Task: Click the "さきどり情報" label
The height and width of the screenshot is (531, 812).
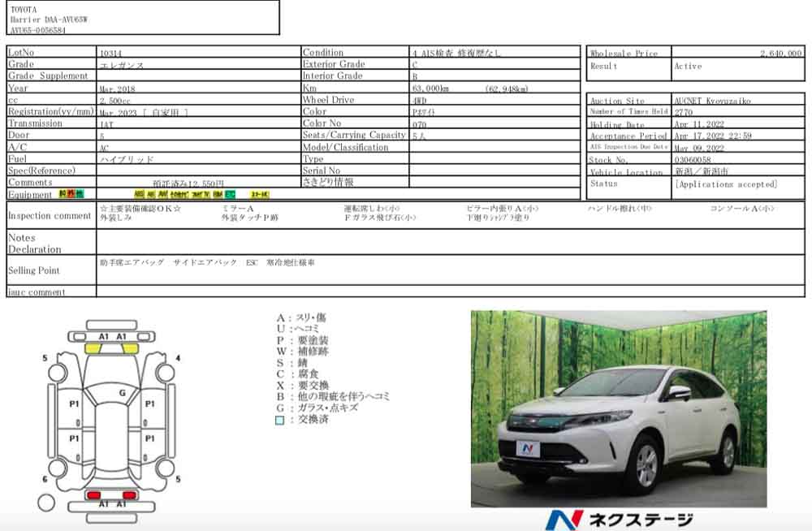Action: click(x=328, y=183)
